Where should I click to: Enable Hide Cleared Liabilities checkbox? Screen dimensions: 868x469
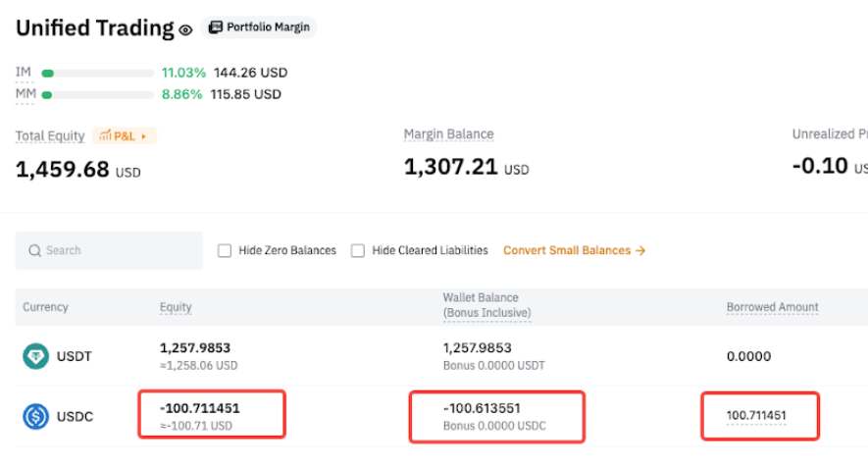(x=358, y=251)
